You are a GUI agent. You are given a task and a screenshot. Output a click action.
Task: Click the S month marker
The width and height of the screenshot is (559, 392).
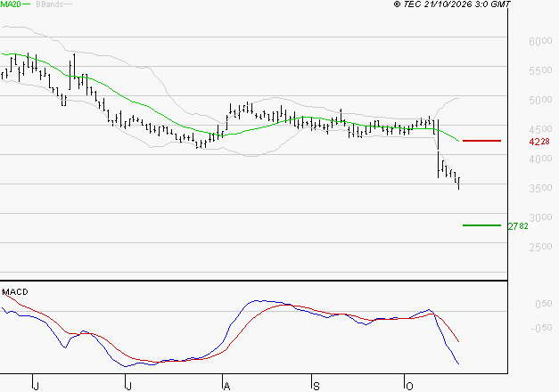(x=316, y=386)
